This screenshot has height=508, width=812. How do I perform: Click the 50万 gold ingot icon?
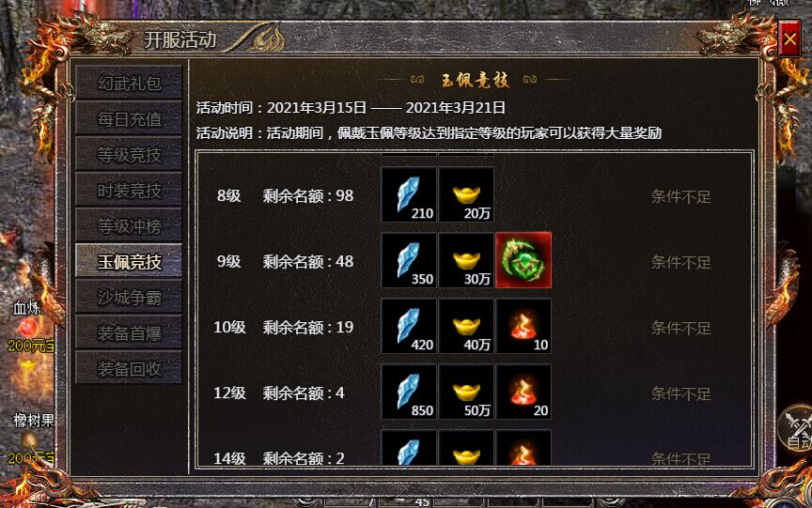click(466, 392)
